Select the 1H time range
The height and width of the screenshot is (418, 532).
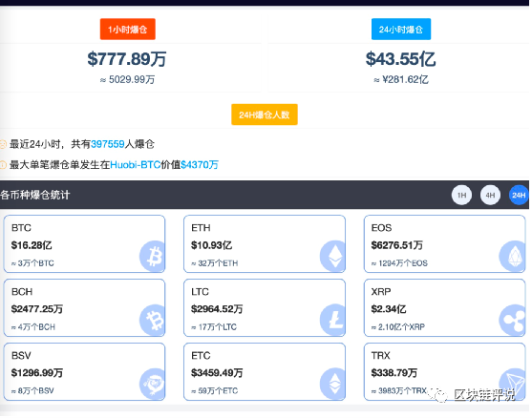[461, 196]
